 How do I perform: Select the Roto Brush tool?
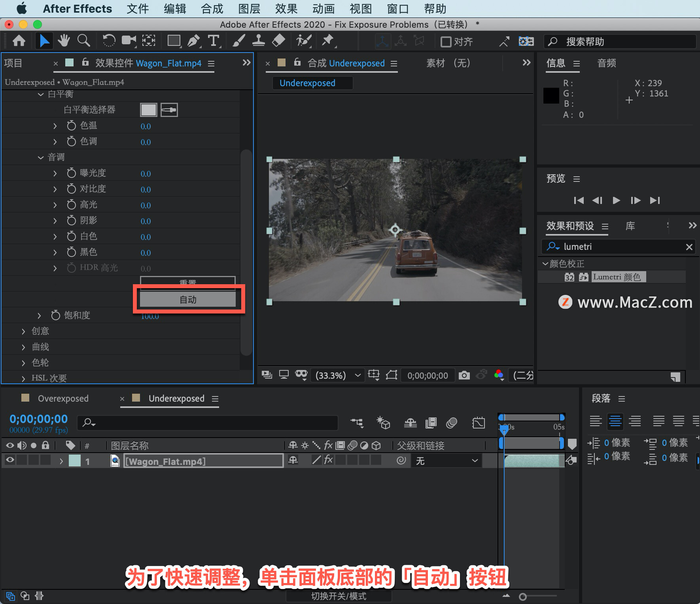pos(304,41)
